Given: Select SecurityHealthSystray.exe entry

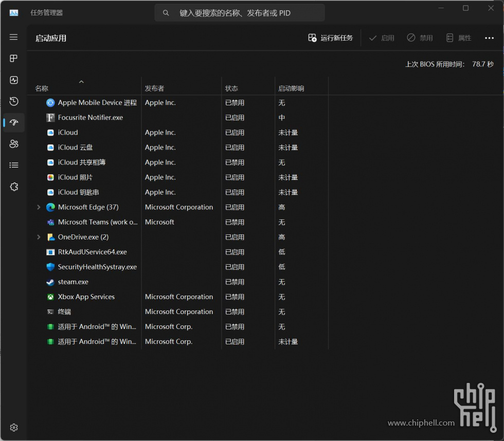Looking at the screenshot, I should click(x=178, y=267).
